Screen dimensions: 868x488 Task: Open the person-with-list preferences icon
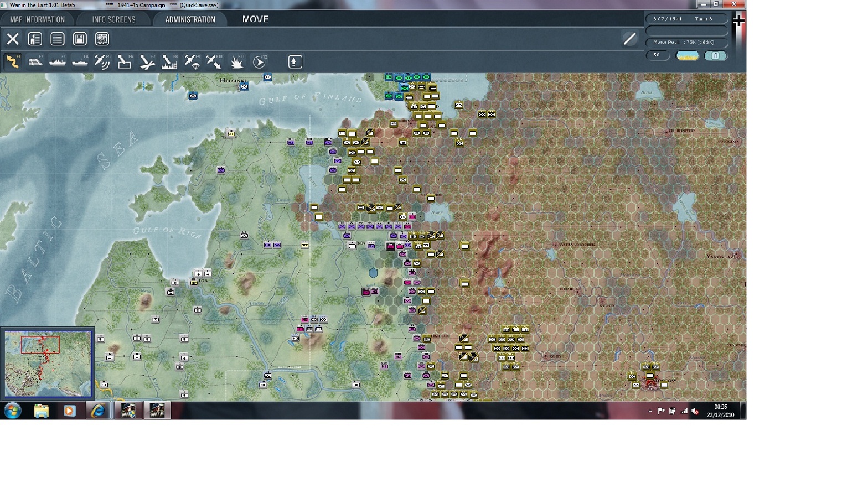click(35, 39)
